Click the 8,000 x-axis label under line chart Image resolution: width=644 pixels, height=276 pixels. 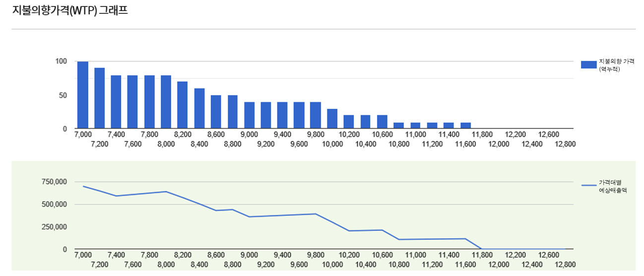tap(166, 265)
